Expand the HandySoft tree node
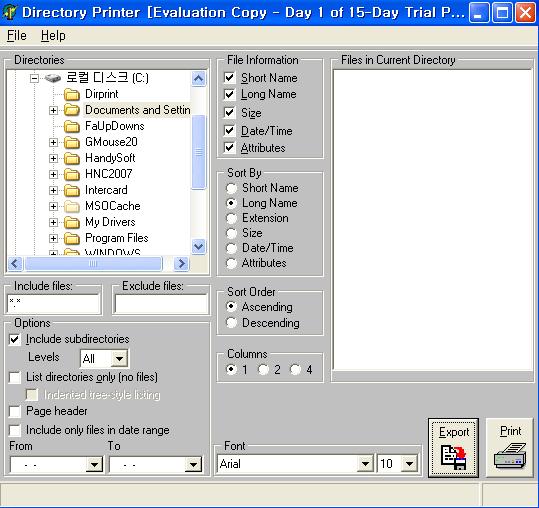The height and width of the screenshot is (508, 539). tap(53, 158)
